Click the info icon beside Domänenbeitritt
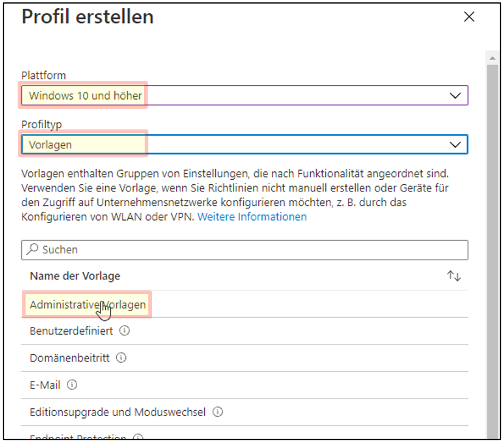Image resolution: width=504 pixels, height=443 pixels. pos(121,358)
